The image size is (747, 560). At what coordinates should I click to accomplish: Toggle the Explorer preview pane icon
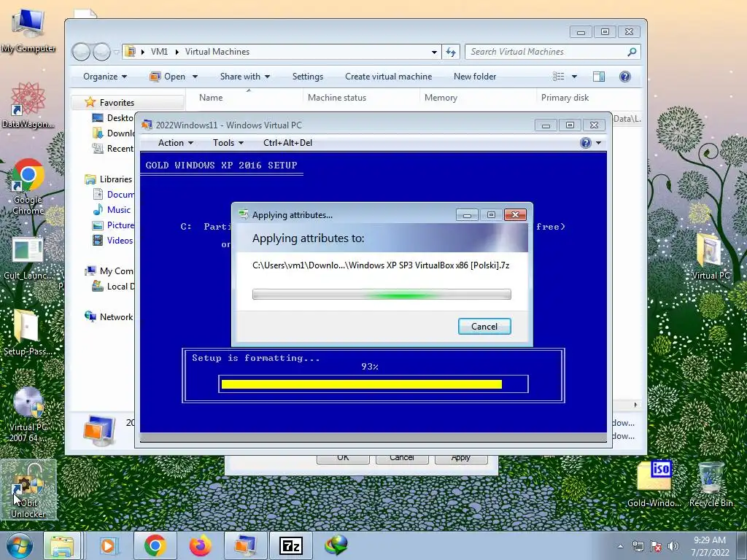click(599, 77)
